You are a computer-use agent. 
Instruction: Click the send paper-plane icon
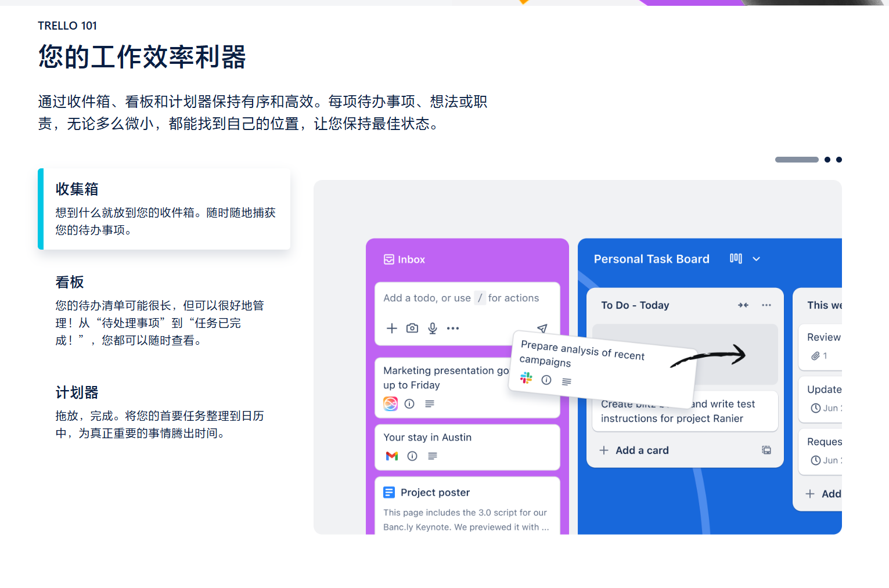coord(542,329)
